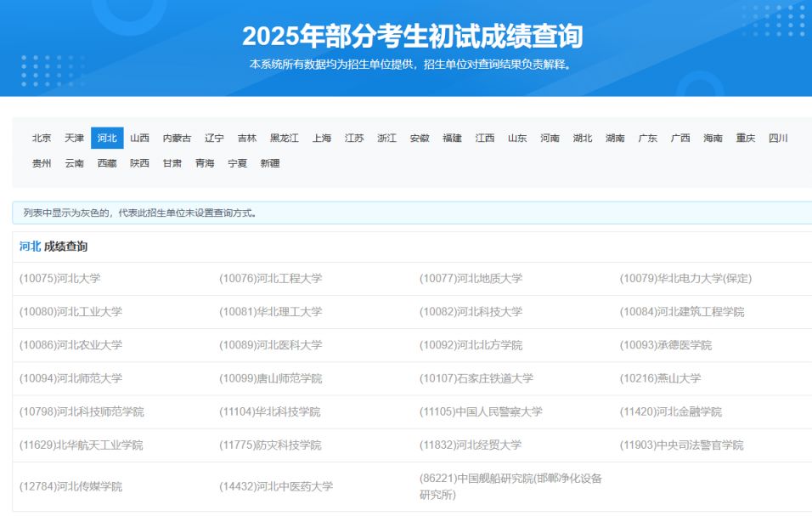Screen dimensions: 812x516
Task: Select (10082)河北科技大学 entry
Action: pyautogui.click(x=471, y=312)
